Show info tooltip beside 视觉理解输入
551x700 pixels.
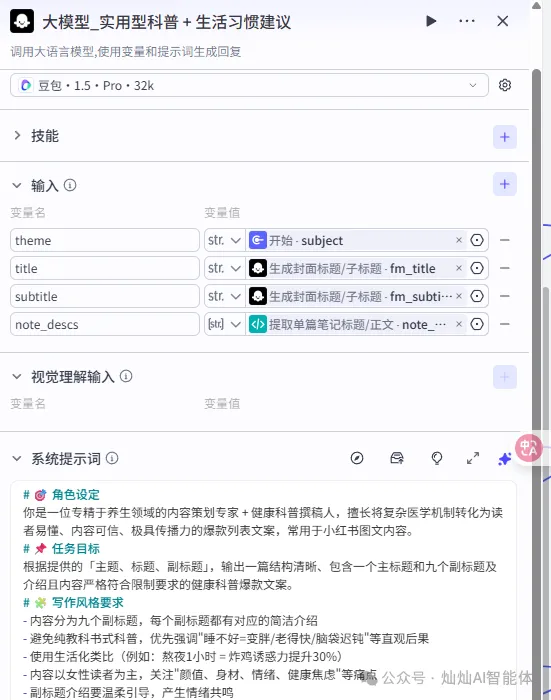point(126,376)
